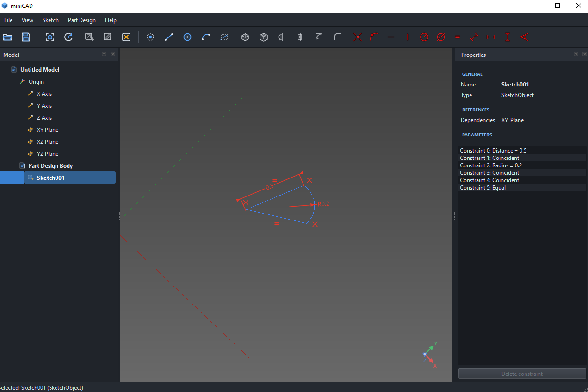This screenshot has width=588, height=392.
Task: Add a Horizontal constraint
Action: pyautogui.click(x=391, y=37)
